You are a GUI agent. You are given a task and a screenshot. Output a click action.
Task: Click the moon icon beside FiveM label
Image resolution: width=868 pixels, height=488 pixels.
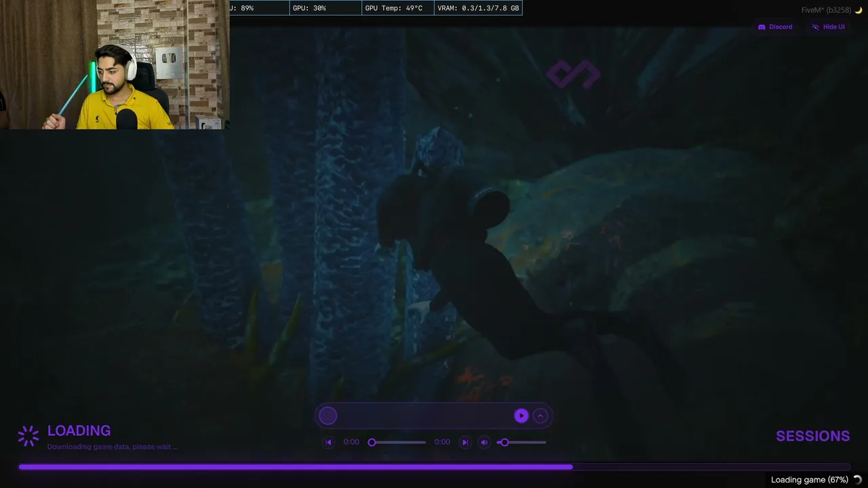859,10
